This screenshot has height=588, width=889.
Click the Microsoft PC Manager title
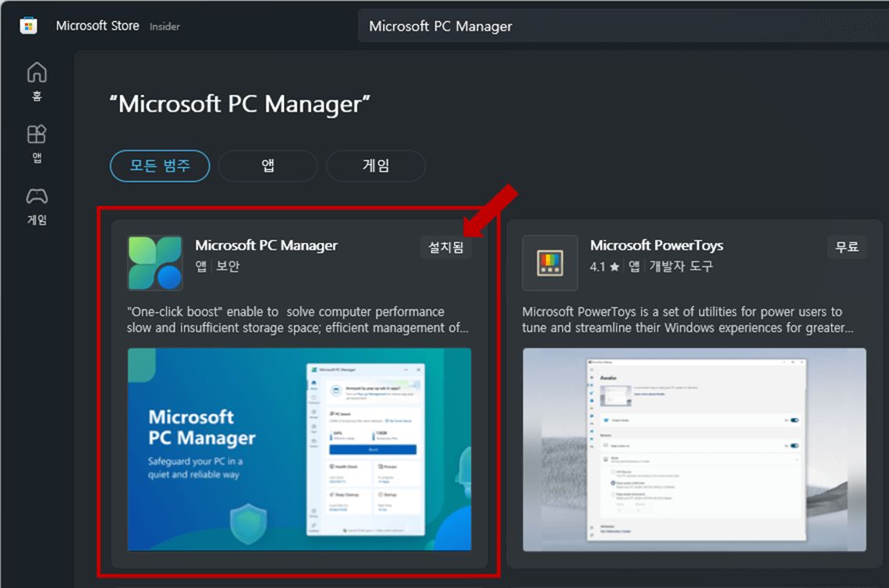tap(266, 246)
